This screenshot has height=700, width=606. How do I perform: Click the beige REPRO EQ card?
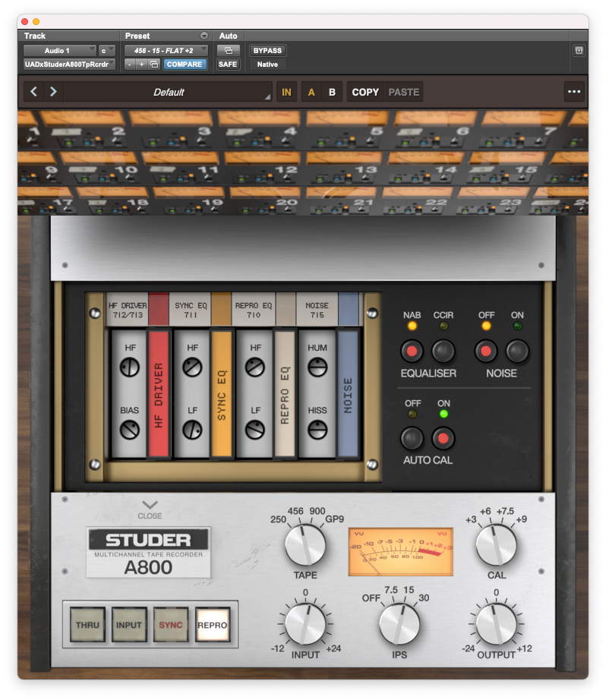click(x=285, y=394)
